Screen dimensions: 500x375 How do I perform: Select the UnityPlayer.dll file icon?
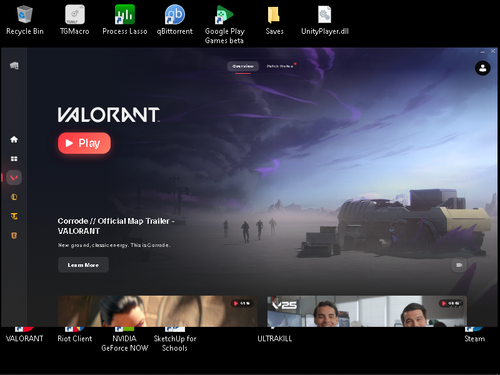[325, 20]
